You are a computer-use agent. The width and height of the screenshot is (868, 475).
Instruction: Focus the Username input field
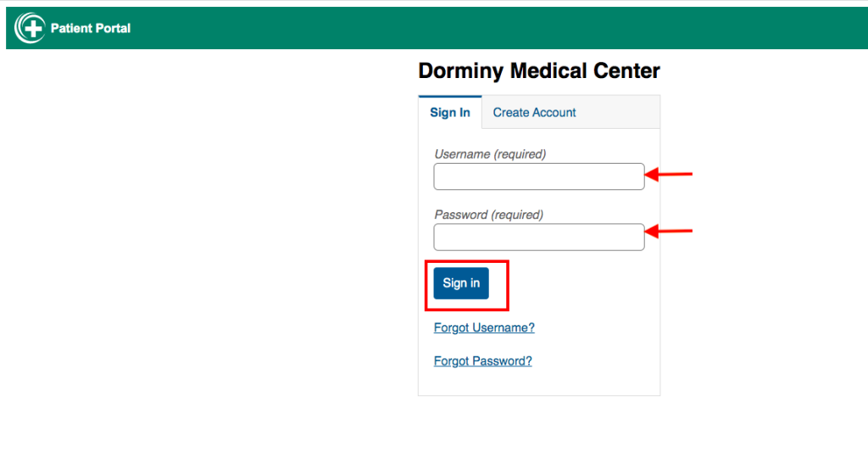pyautogui.click(x=539, y=176)
